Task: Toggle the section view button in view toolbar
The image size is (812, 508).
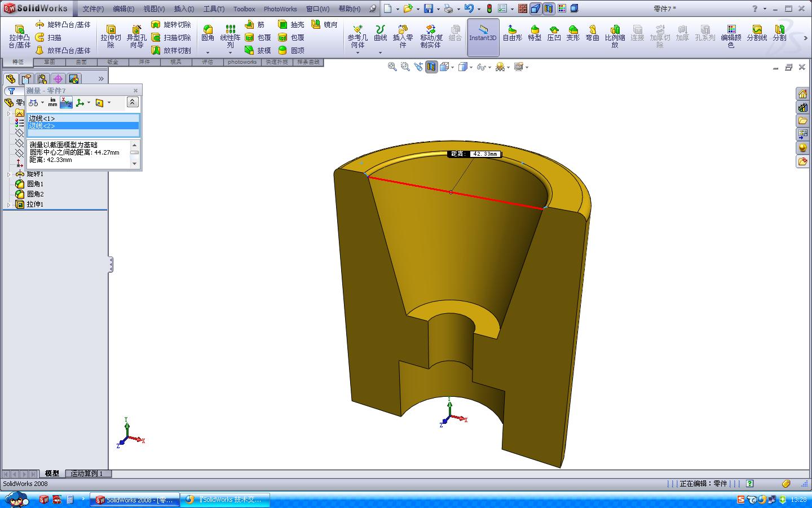Action: pos(431,67)
